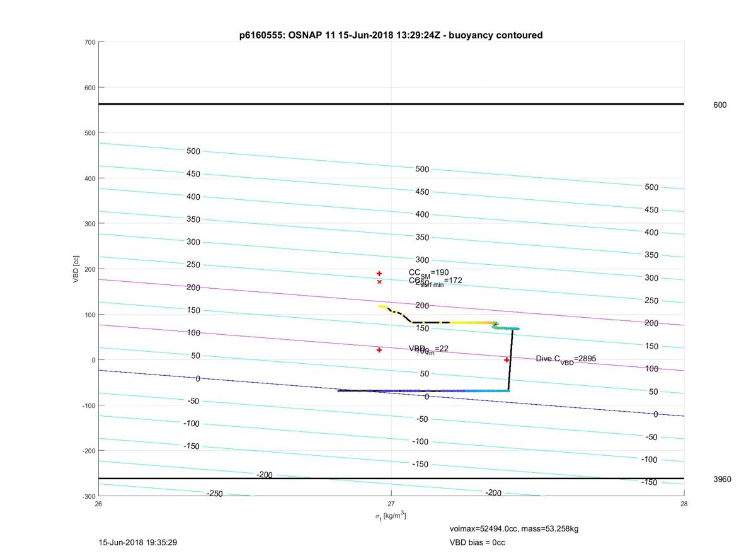Select the x-axis label σt [kg/m3]
Image resolution: width=756 pixels, height=558 pixels.
coord(391,516)
